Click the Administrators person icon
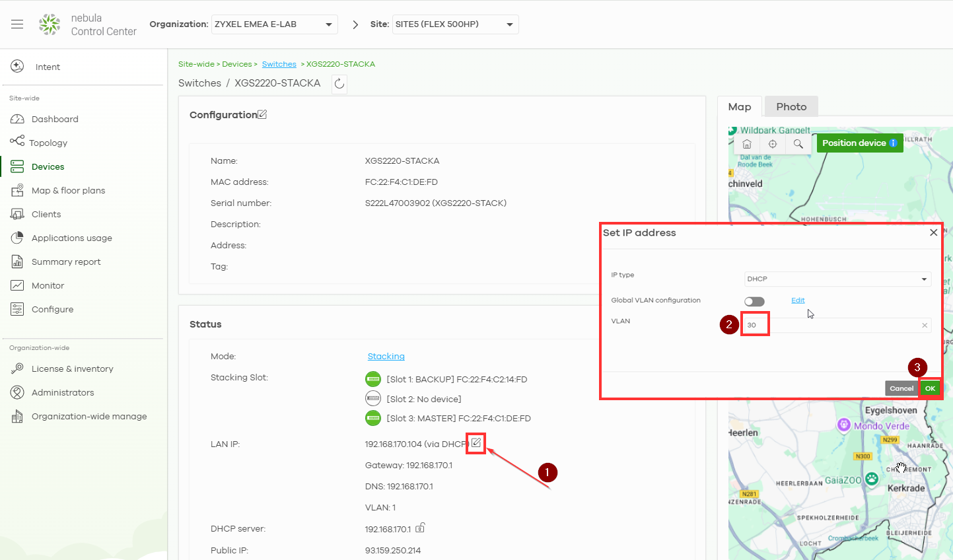This screenshot has height=560, width=953. pyautogui.click(x=18, y=392)
